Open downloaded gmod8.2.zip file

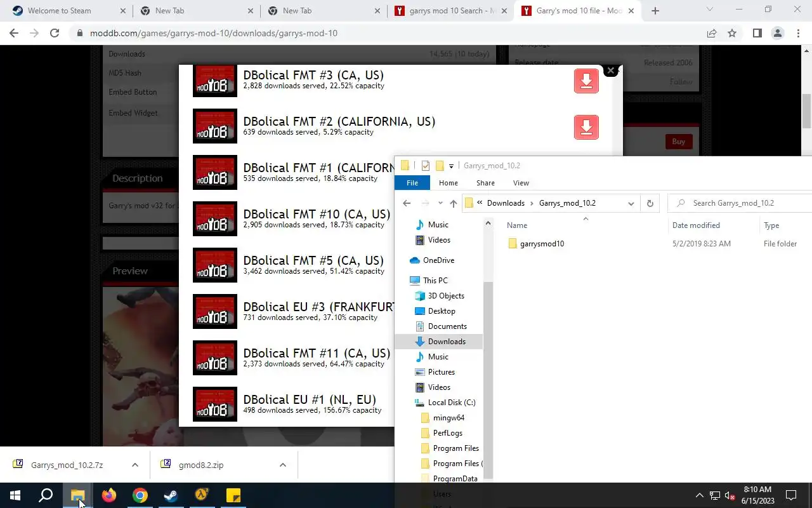pyautogui.click(x=201, y=465)
